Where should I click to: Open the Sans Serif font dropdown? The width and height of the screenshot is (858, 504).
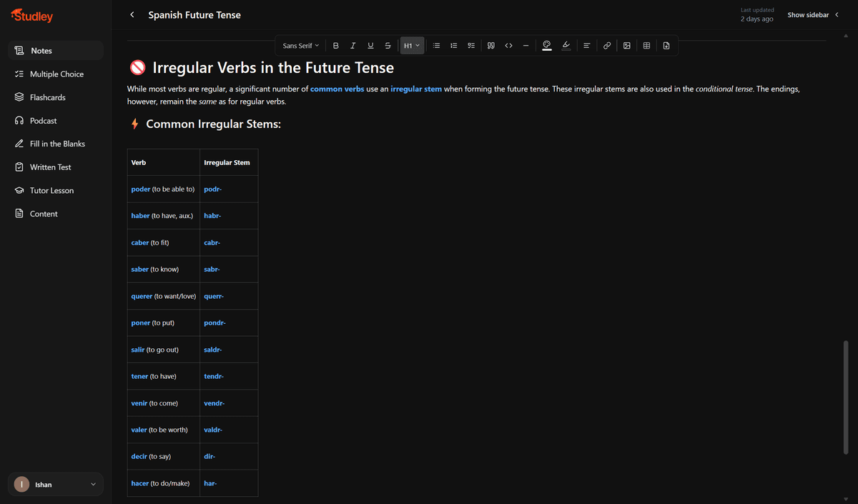click(301, 46)
